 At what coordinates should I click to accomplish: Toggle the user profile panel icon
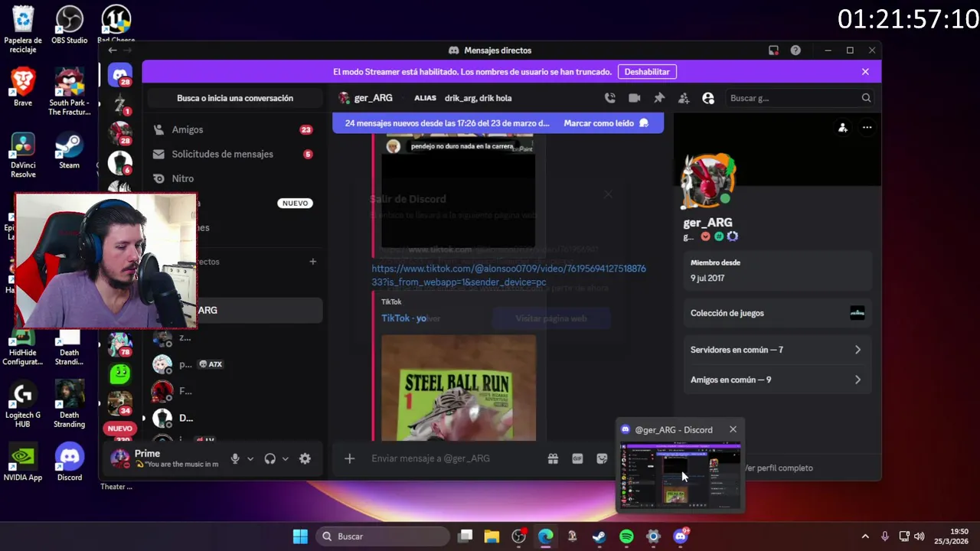[x=708, y=98]
